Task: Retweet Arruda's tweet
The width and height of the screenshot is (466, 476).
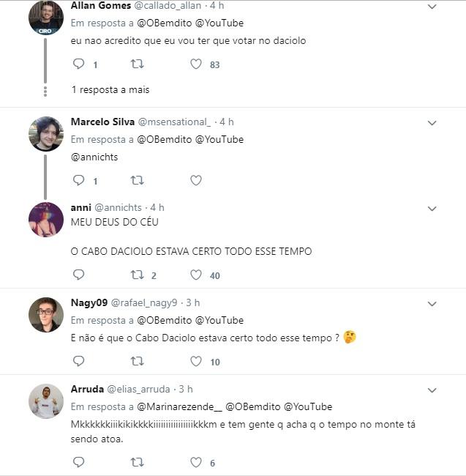Action: click(x=137, y=462)
